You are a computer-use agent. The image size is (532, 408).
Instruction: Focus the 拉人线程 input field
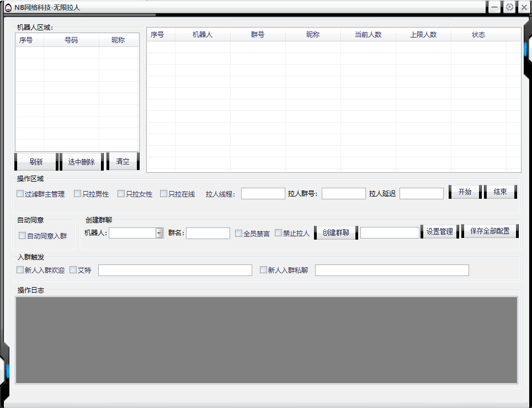pyautogui.click(x=263, y=193)
